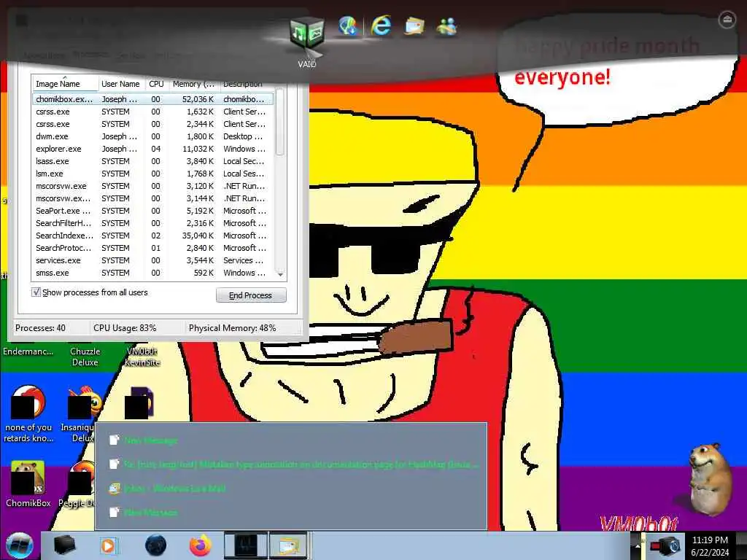The height and width of the screenshot is (560, 747).
Task: Click the 35,040 K memory value cell
Action: (198, 236)
